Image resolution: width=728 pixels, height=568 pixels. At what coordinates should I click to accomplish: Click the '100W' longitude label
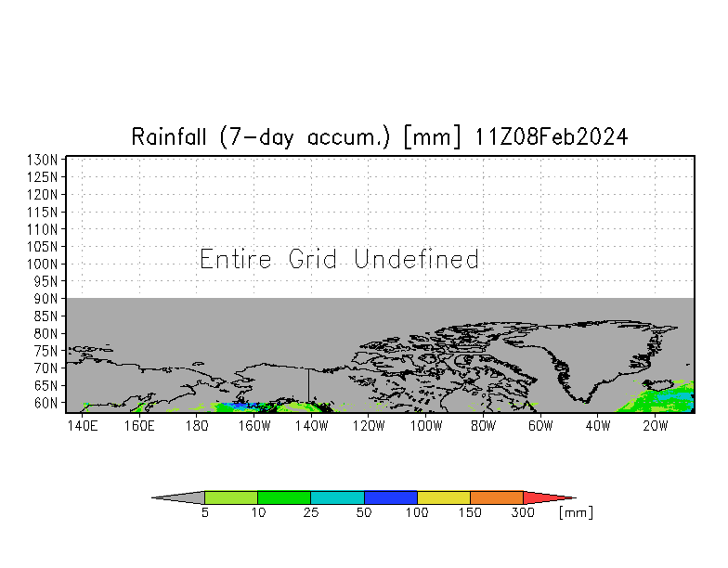coord(425,425)
